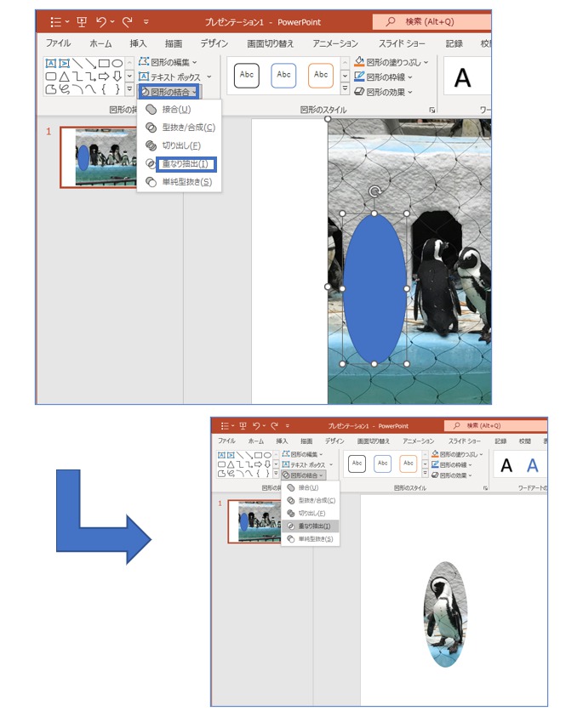Select the 接合 option in the upper window's merge menu
The height and width of the screenshot is (728, 583).
176,110
